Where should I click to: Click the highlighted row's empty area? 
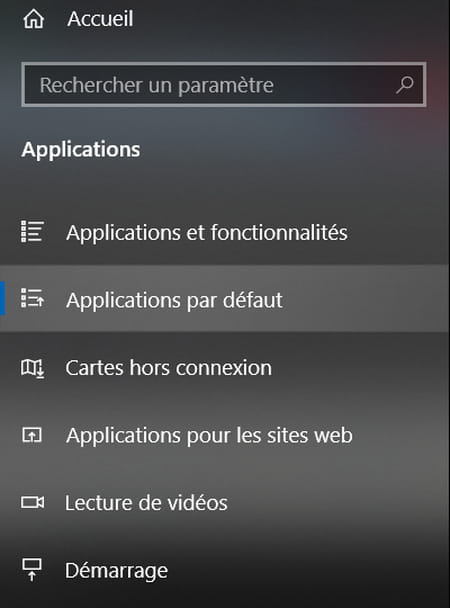click(x=364, y=299)
